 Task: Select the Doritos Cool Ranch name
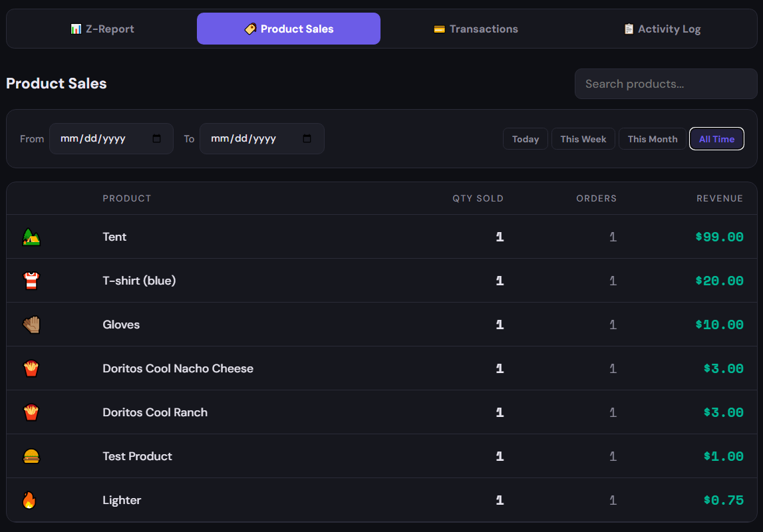(155, 412)
